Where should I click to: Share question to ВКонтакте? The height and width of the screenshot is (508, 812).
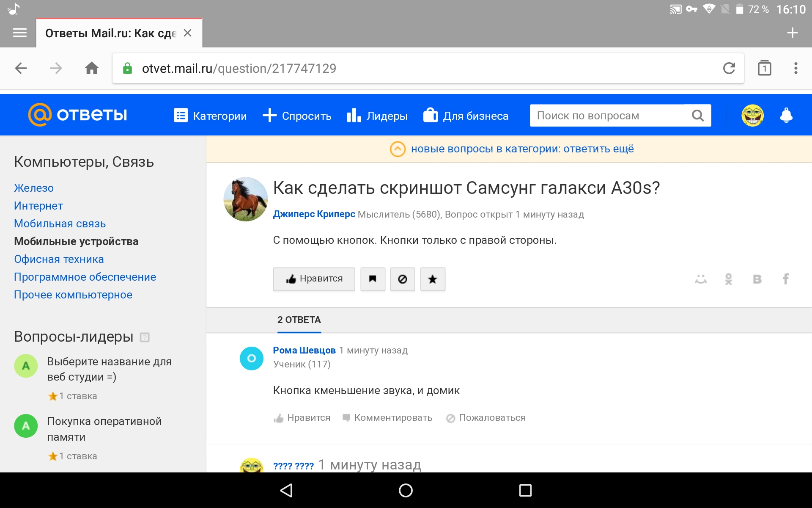pyautogui.click(x=757, y=279)
